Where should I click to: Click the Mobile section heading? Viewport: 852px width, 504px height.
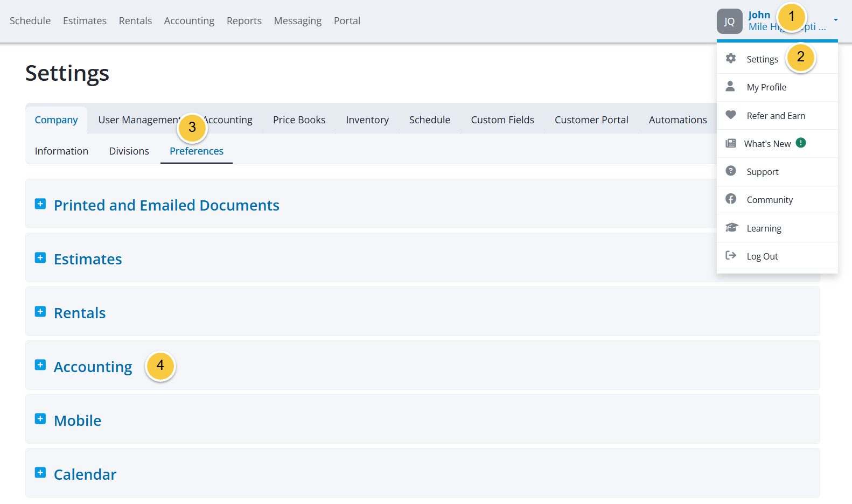point(78,421)
